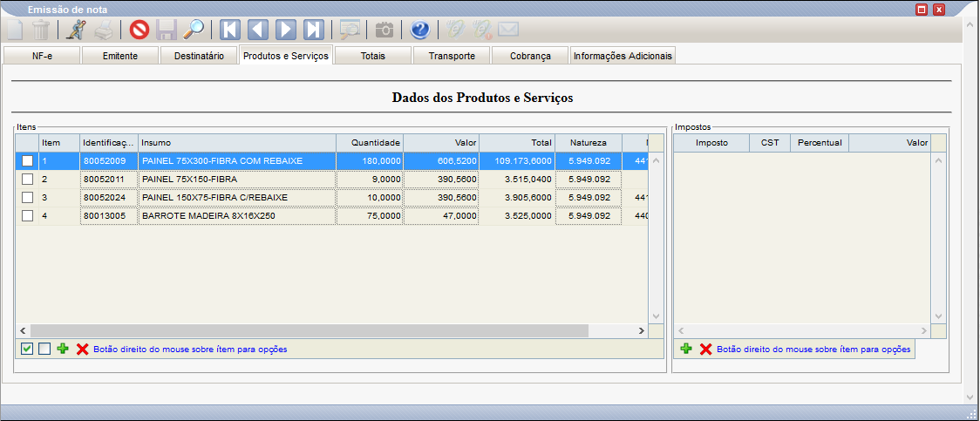Image resolution: width=980 pixels, height=421 pixels.
Task: Click the envelope email toolbar icon
Action: point(509,30)
